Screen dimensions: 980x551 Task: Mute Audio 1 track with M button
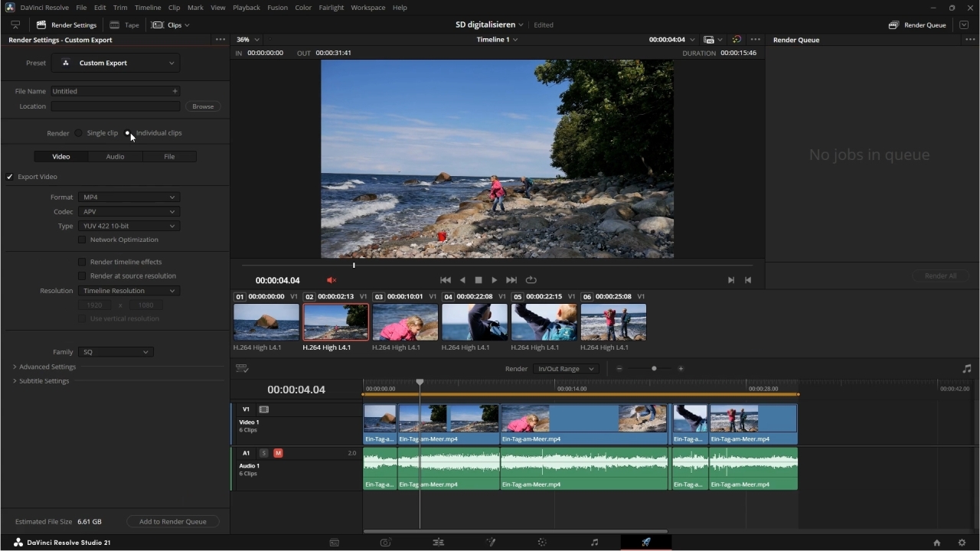click(278, 453)
